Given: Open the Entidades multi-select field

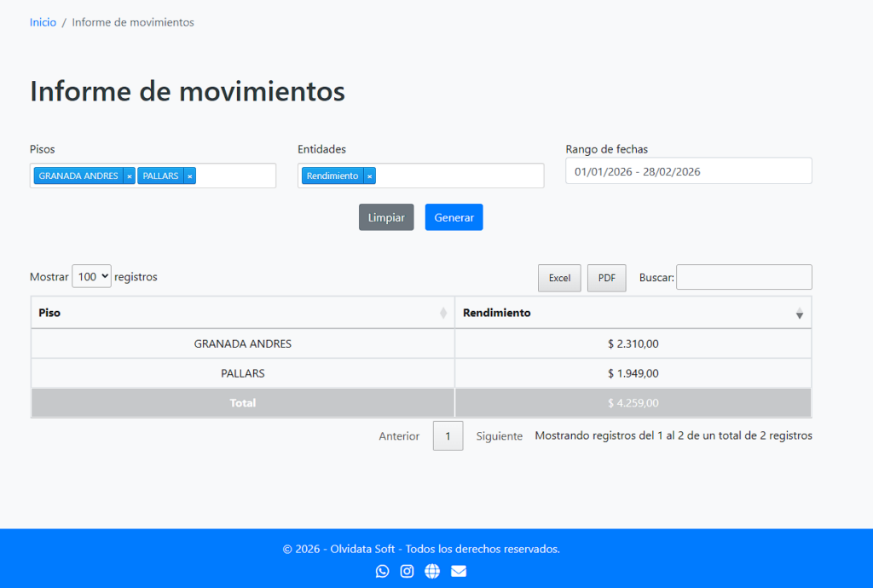Looking at the screenshot, I should pos(459,176).
